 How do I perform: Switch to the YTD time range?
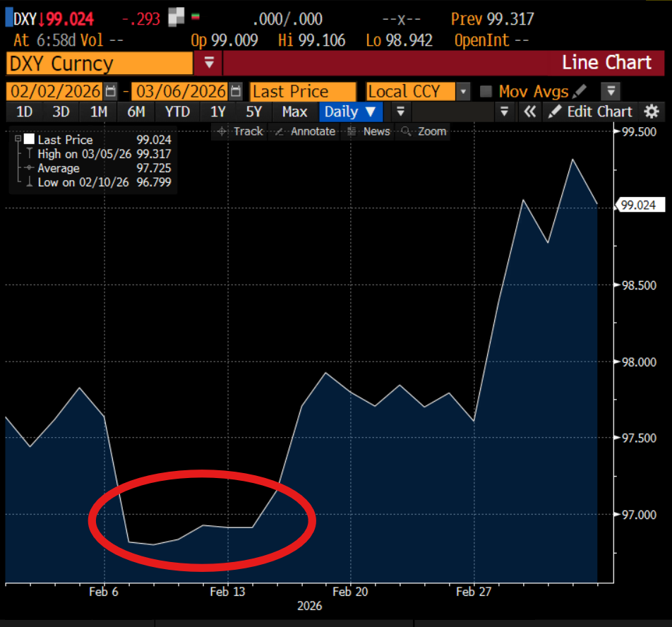(177, 112)
